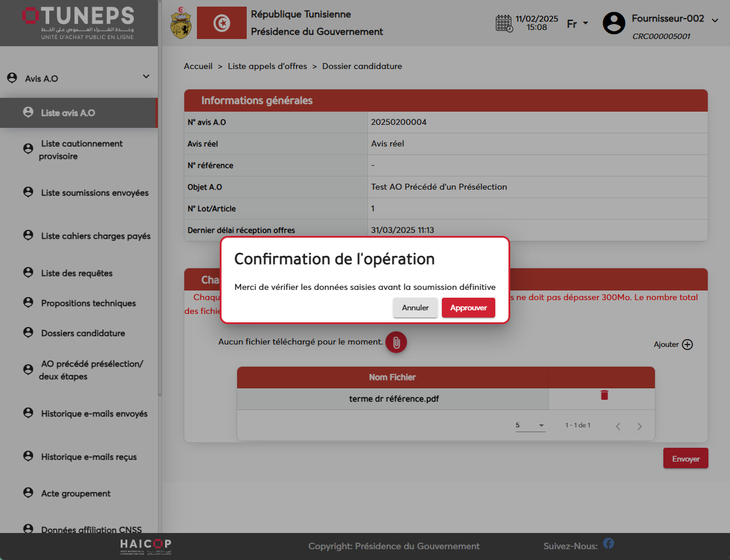Follow the Accueil breadcrumb link
This screenshot has height=560, width=730.
(x=198, y=66)
